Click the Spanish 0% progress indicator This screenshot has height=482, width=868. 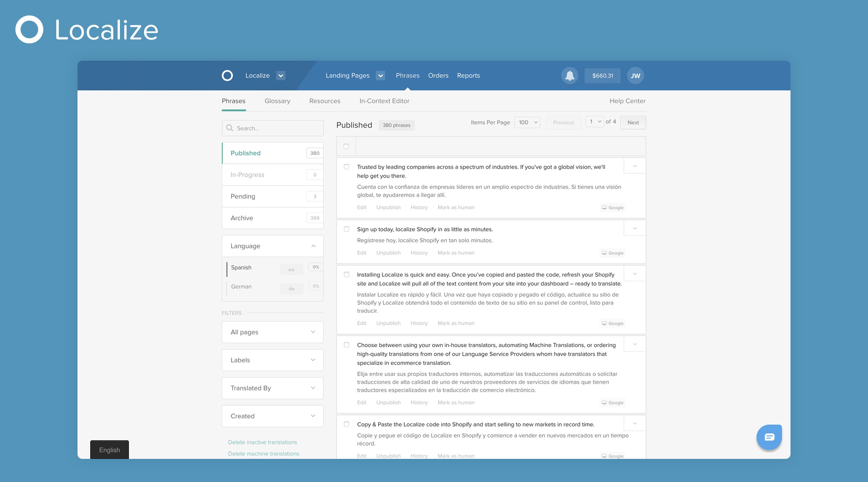(315, 267)
